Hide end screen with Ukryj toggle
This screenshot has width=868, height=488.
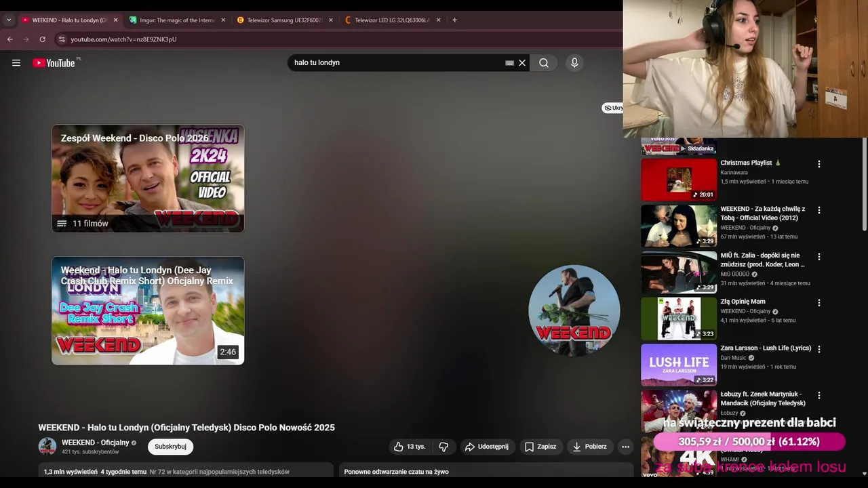[613, 108]
